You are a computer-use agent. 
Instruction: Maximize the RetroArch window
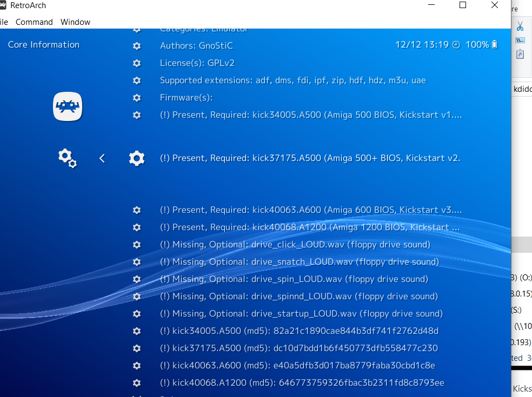(x=463, y=5)
